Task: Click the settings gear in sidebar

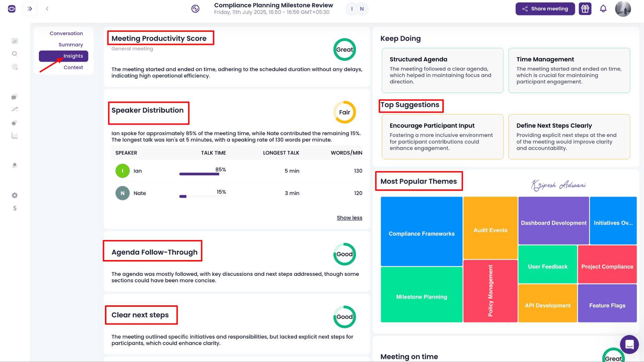Action: [x=14, y=195]
